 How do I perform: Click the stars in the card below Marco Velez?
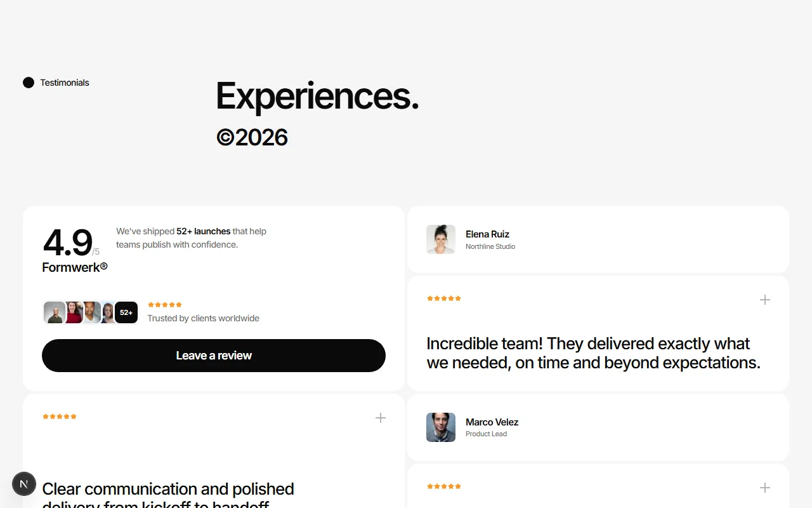coord(444,486)
